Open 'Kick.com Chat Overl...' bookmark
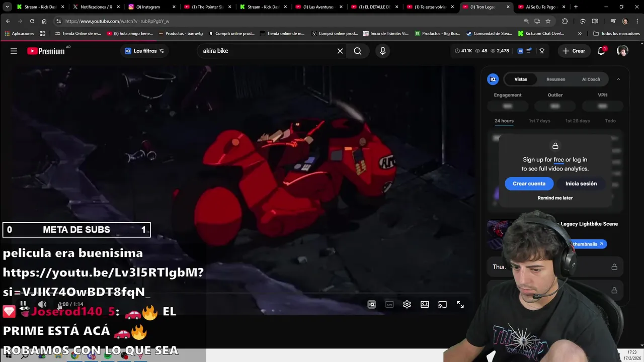 click(541, 34)
